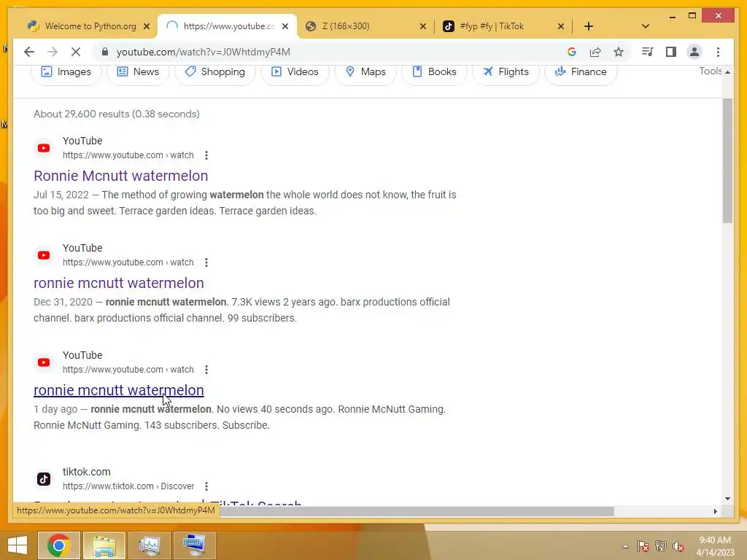This screenshot has height=560, width=747.
Task: Click the lock icon in the address bar
Action: pyautogui.click(x=105, y=52)
